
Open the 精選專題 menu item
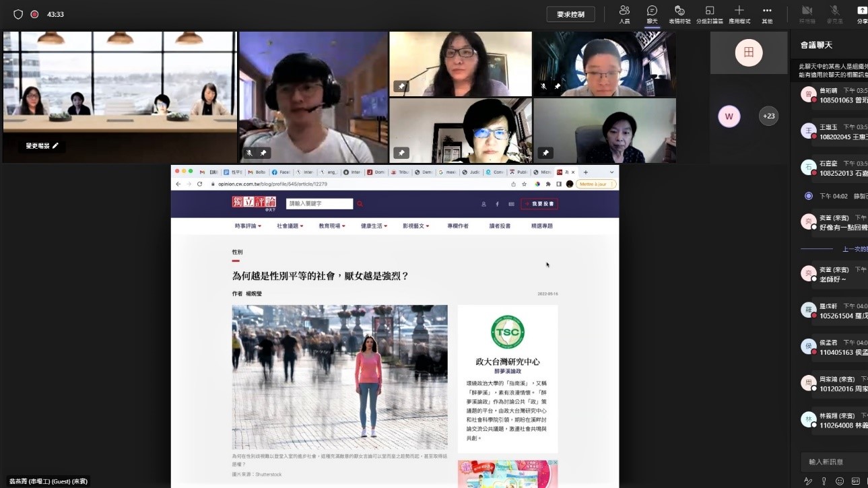pyautogui.click(x=542, y=226)
